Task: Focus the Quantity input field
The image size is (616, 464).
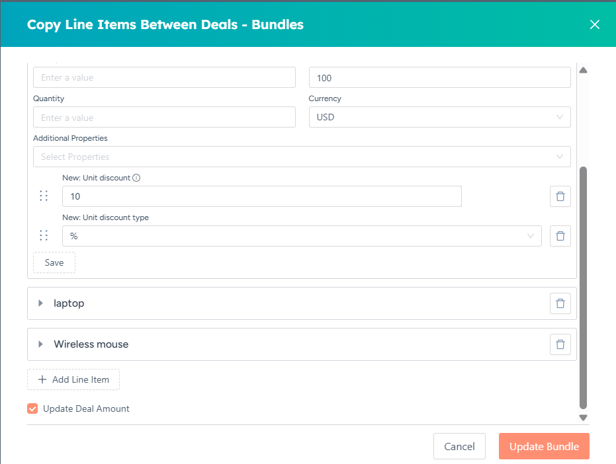Action: pyautogui.click(x=164, y=117)
